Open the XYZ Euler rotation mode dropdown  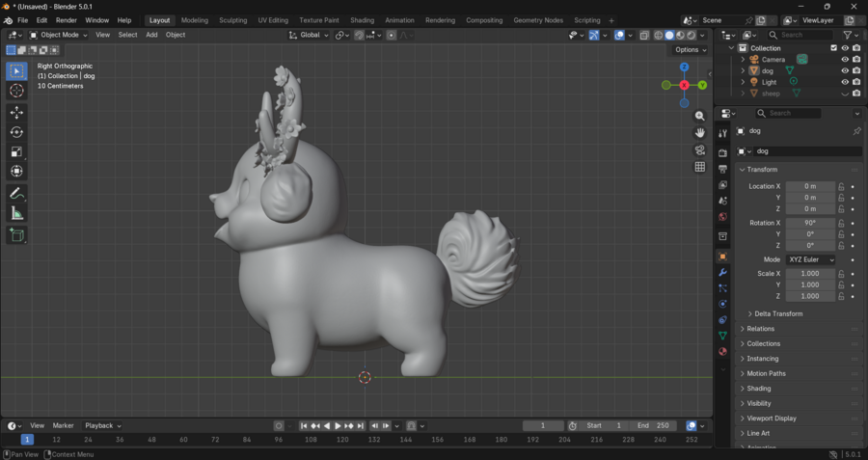[x=811, y=259]
